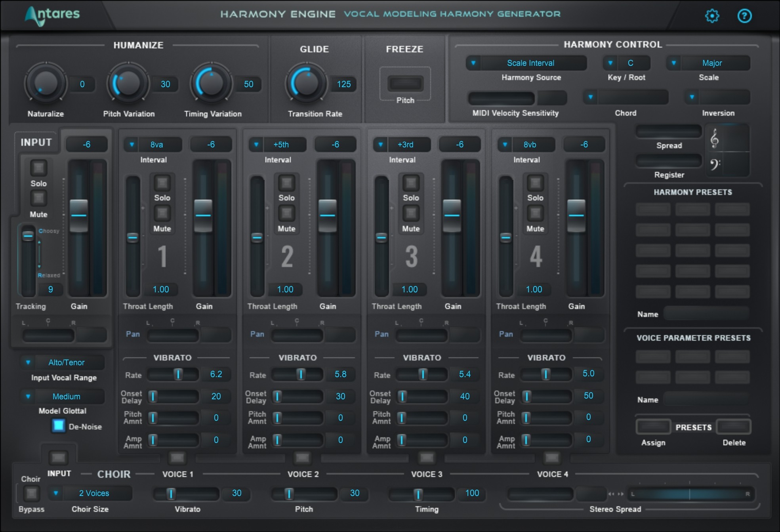Toggle the De-Noise checkbox
Viewport: 780px width, 532px height.
tap(59, 426)
